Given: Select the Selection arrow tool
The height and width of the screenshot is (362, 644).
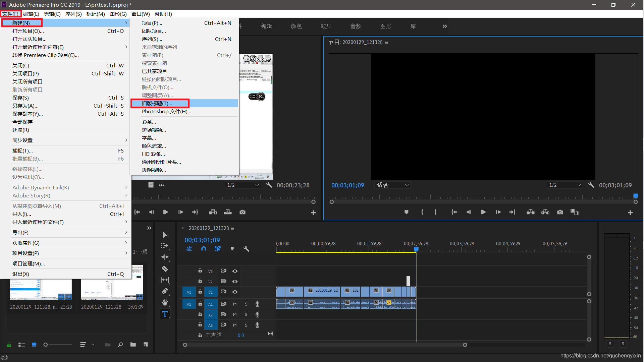Looking at the screenshot, I should (x=165, y=235).
